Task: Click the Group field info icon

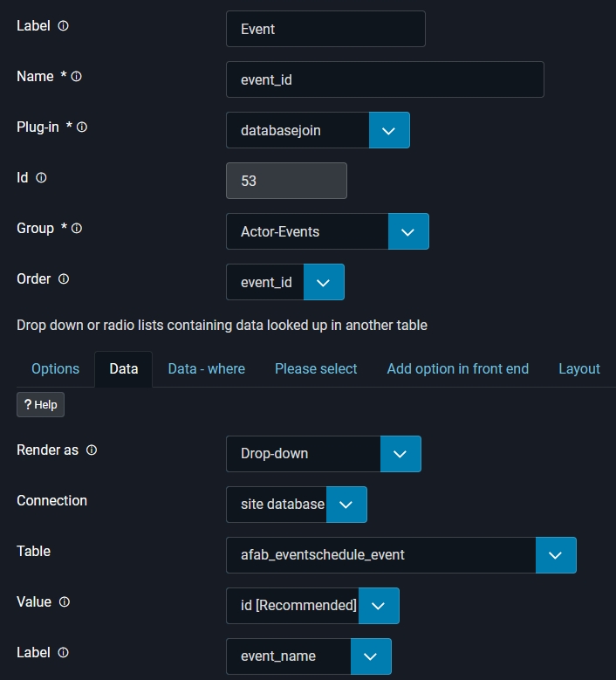Action: point(77,229)
